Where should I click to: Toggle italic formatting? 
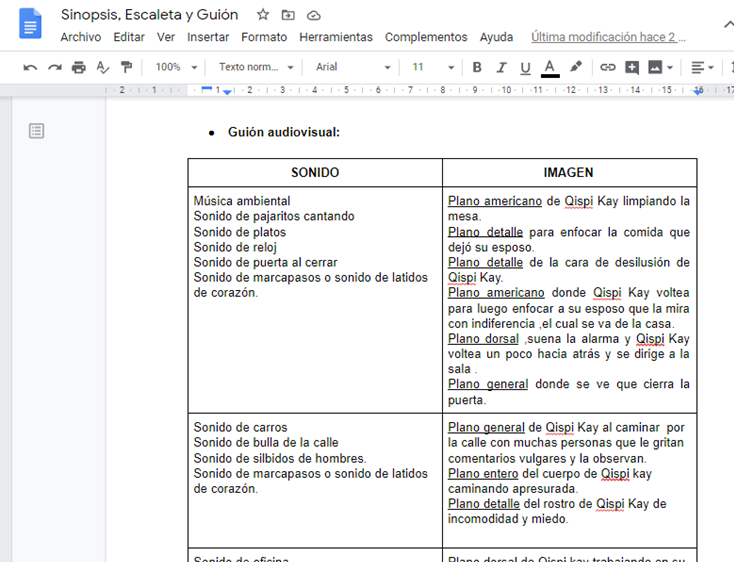coord(501,67)
